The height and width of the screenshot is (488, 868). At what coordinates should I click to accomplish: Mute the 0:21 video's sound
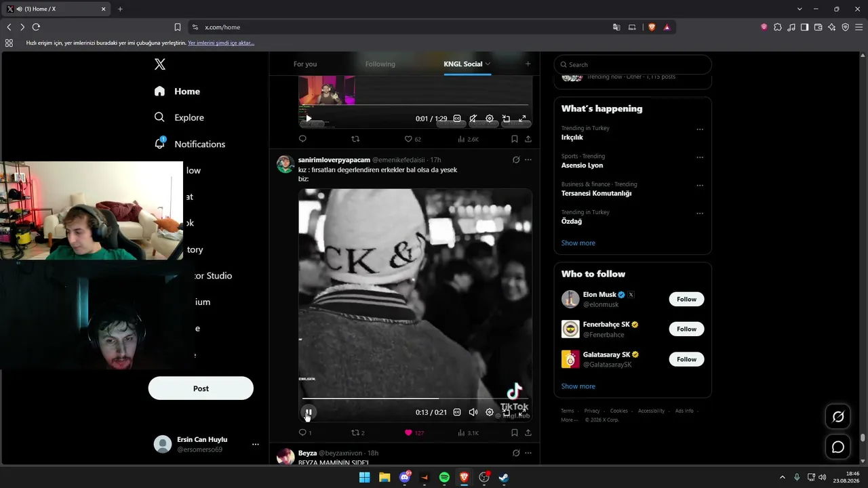click(473, 412)
